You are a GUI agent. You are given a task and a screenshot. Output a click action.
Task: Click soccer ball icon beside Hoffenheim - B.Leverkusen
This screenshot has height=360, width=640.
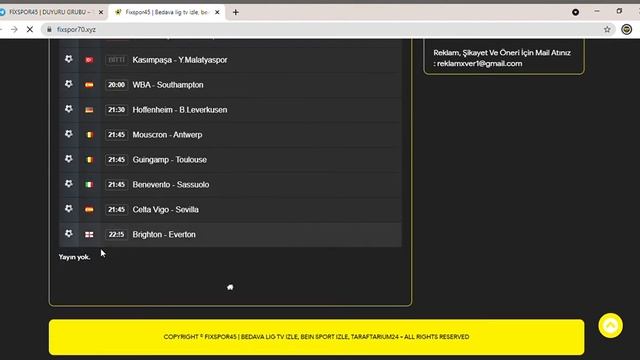point(69,109)
